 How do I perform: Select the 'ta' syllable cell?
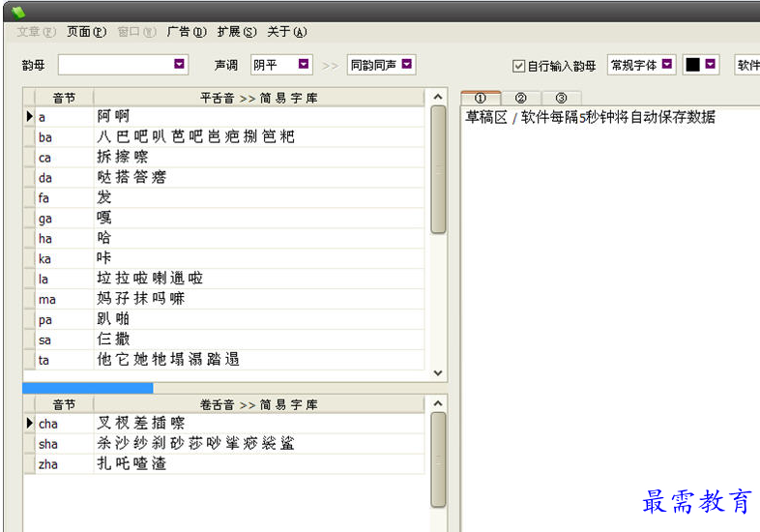tap(64, 361)
